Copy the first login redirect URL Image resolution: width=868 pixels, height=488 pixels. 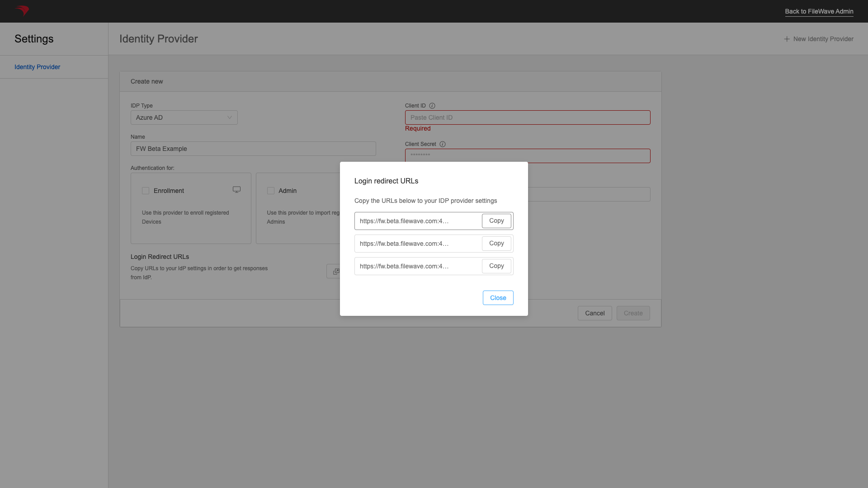[496, 221]
